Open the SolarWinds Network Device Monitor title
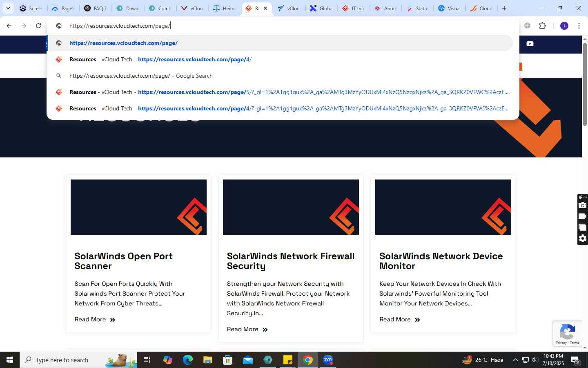The height and width of the screenshot is (368, 588). click(441, 261)
